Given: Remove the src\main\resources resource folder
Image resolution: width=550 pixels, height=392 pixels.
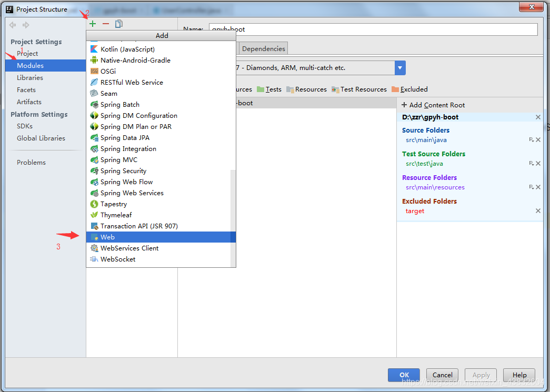Looking at the screenshot, I should pyautogui.click(x=538, y=187).
